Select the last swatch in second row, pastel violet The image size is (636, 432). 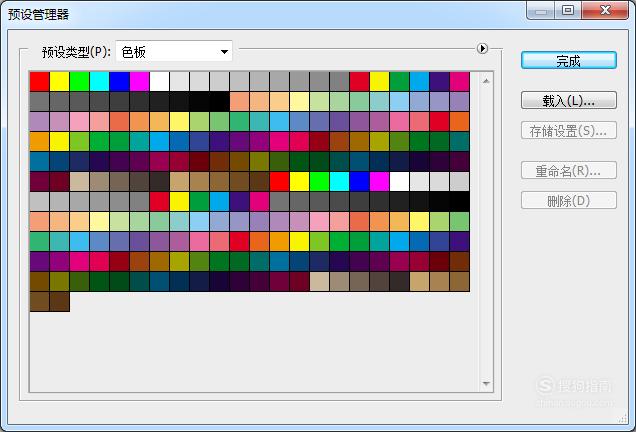460,101
